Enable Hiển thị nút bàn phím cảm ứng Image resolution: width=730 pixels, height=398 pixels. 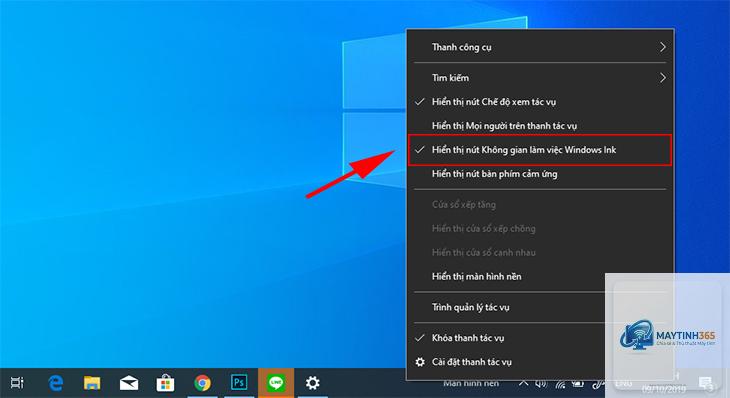coord(540,174)
